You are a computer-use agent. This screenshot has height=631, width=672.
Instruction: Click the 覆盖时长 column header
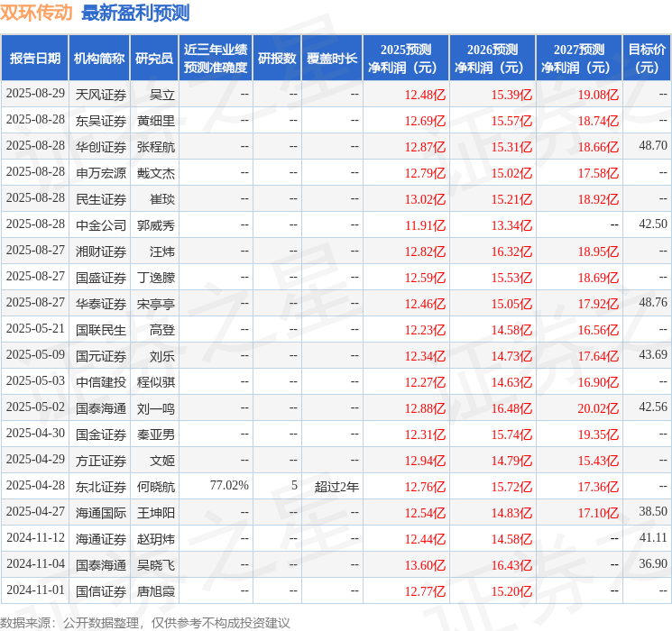click(x=332, y=59)
